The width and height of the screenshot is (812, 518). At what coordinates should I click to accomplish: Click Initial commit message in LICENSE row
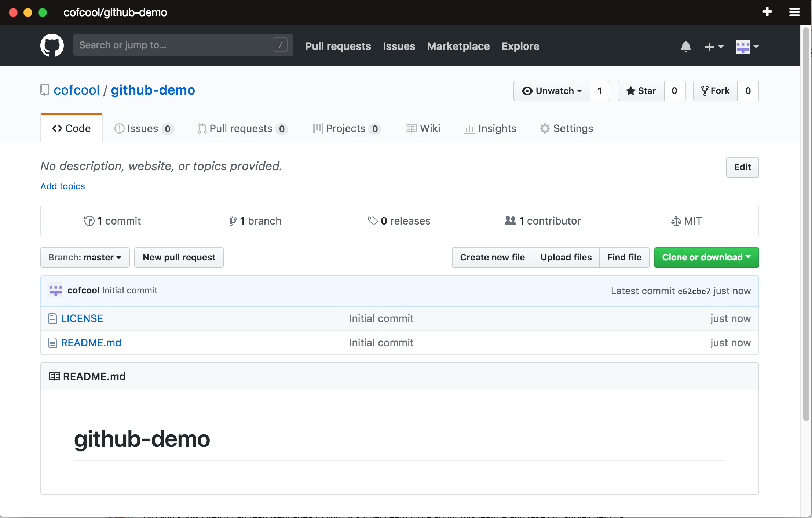coord(381,318)
